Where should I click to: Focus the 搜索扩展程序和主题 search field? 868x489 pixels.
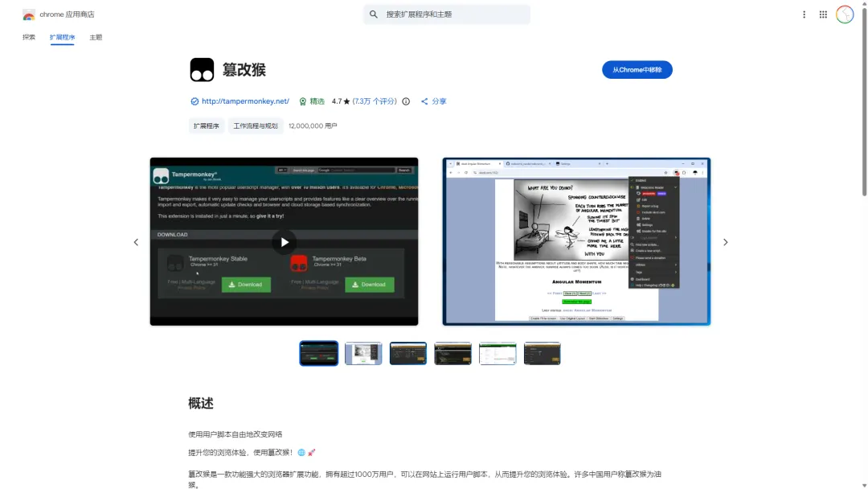point(447,14)
